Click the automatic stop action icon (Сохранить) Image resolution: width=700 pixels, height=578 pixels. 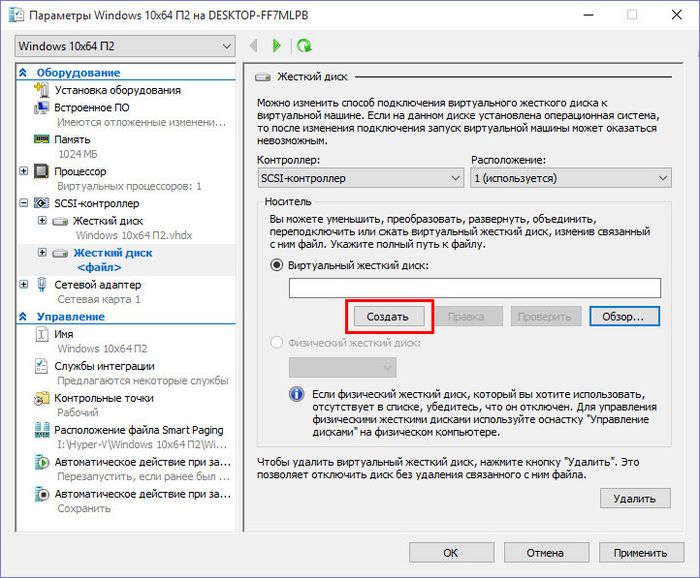(x=42, y=494)
